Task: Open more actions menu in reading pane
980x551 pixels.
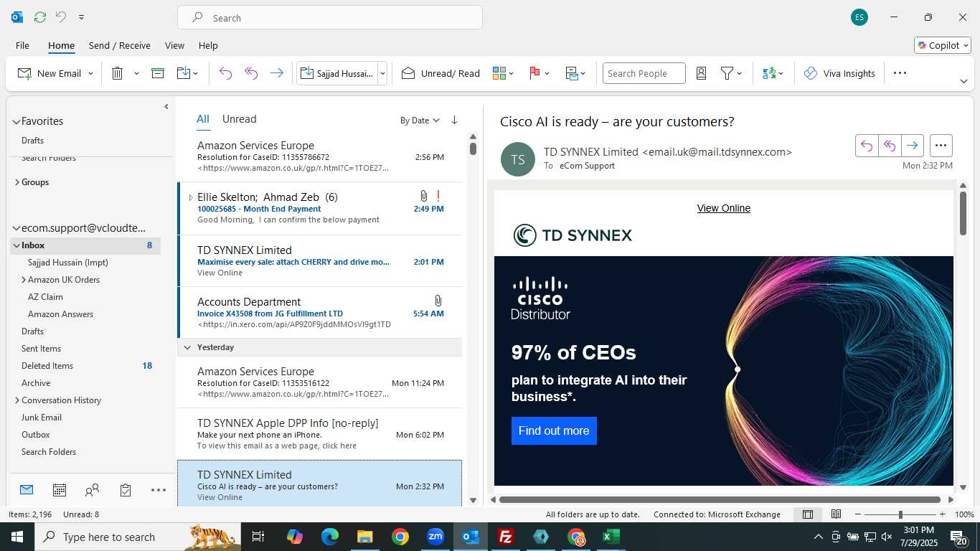Action: (x=941, y=146)
